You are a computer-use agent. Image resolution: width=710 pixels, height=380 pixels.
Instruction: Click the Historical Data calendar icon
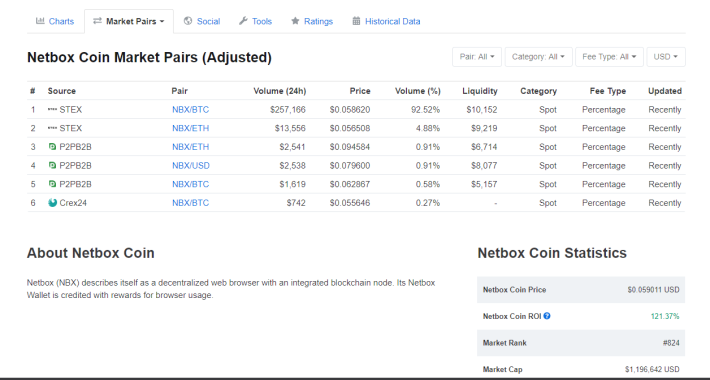click(356, 21)
